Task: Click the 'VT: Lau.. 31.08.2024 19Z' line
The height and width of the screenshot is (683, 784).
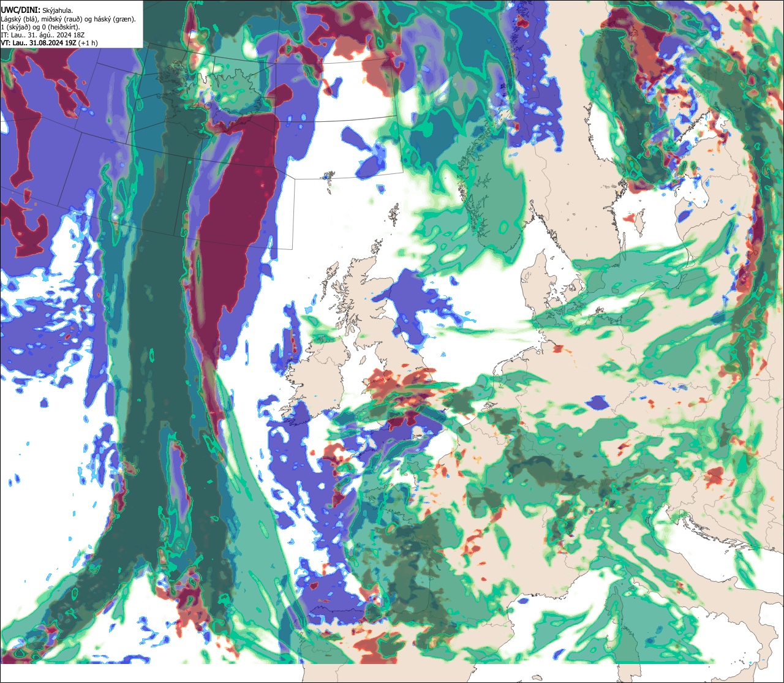Action: [49, 43]
